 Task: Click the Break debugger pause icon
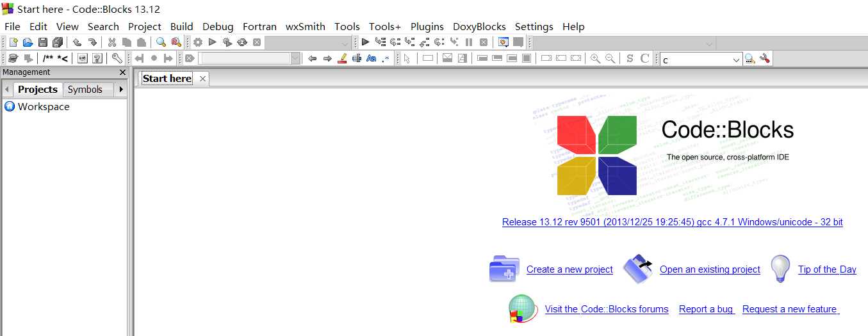469,42
